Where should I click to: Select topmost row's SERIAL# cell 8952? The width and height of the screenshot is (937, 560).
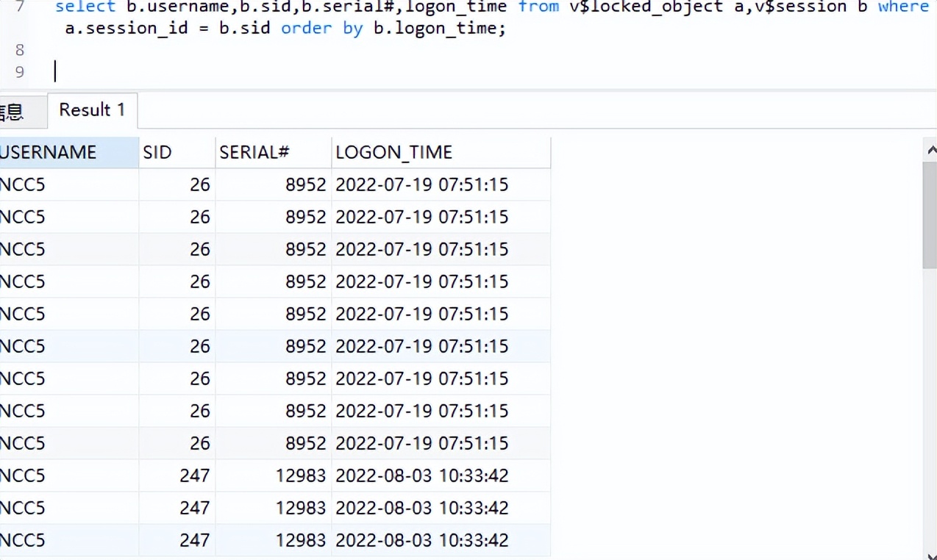[273, 184]
